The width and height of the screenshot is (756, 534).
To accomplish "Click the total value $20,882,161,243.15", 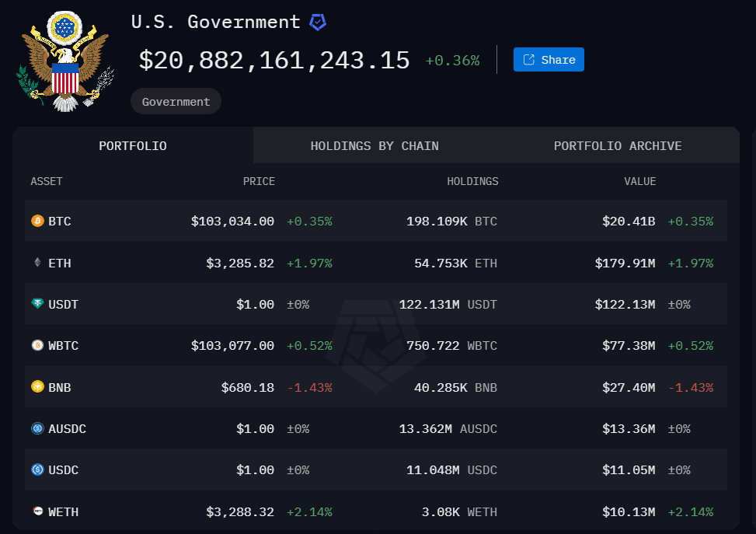I will pos(274,61).
